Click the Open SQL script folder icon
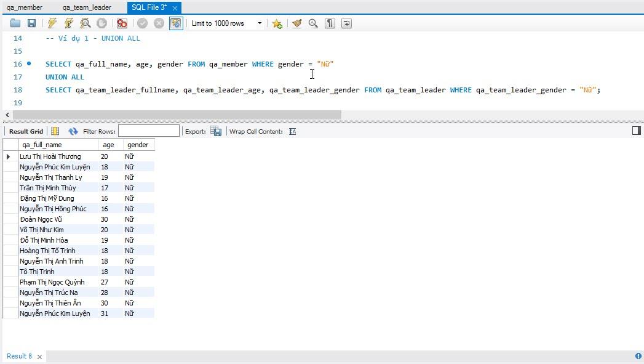The height and width of the screenshot is (364, 644). click(x=15, y=23)
